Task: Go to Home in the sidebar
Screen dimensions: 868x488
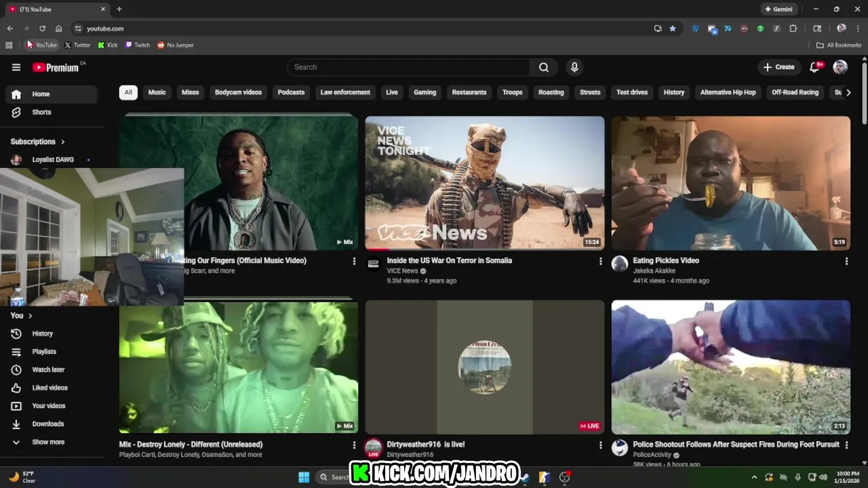Action: pyautogui.click(x=52, y=94)
